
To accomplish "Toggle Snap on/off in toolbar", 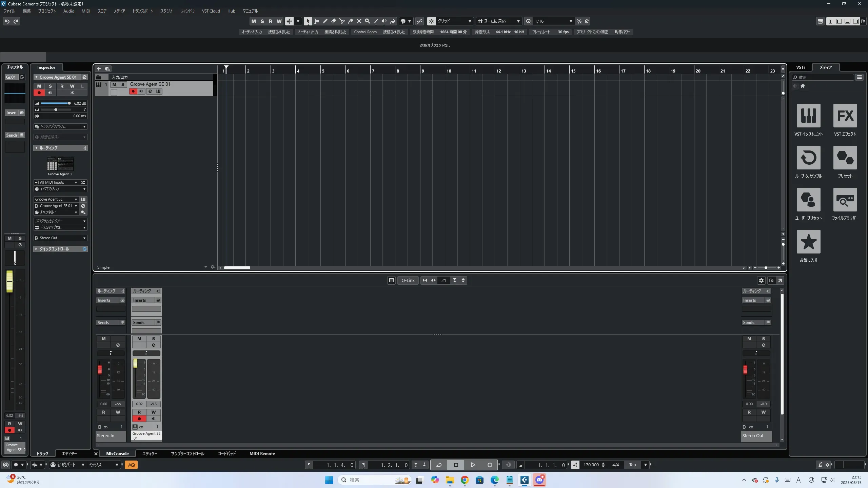I will tap(431, 21).
